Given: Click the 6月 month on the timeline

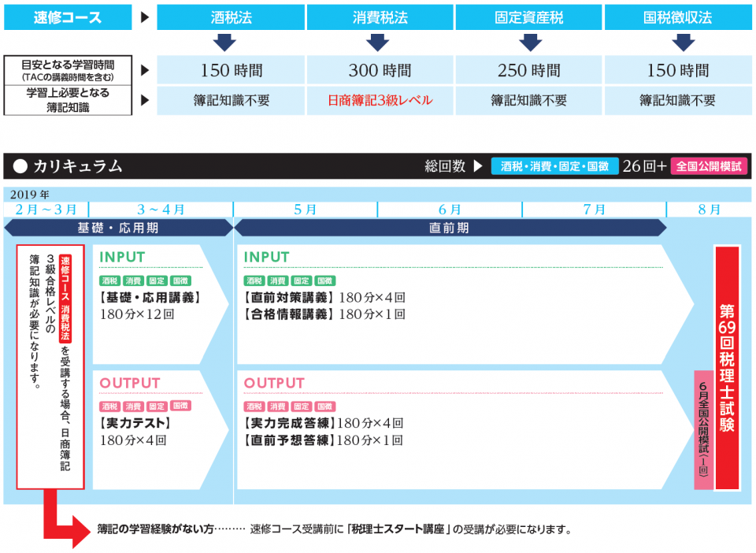Looking at the screenshot, I should (x=450, y=209).
